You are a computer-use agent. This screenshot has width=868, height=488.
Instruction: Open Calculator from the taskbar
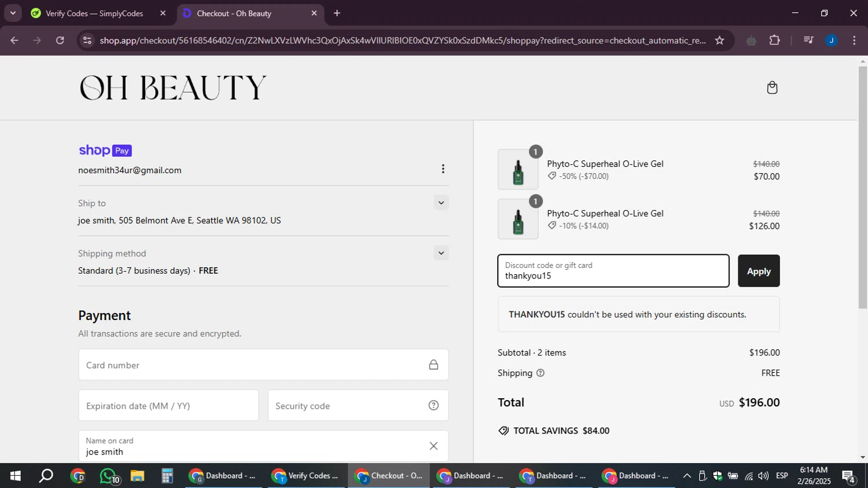(x=167, y=476)
